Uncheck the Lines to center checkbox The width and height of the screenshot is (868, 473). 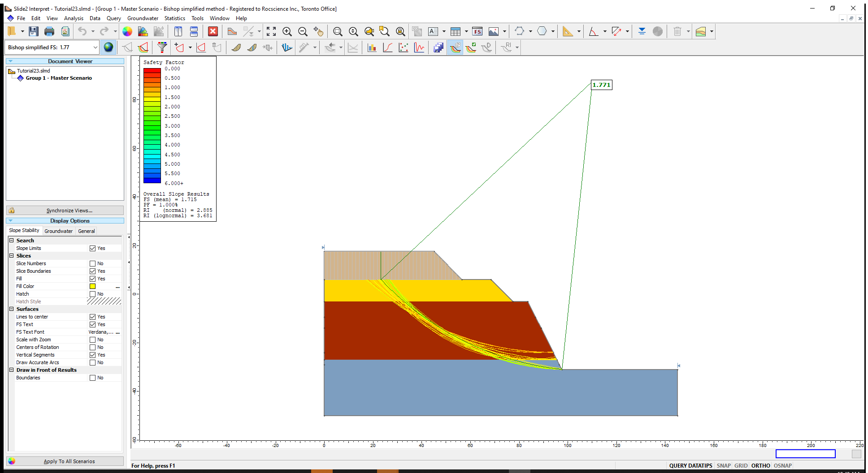point(92,317)
